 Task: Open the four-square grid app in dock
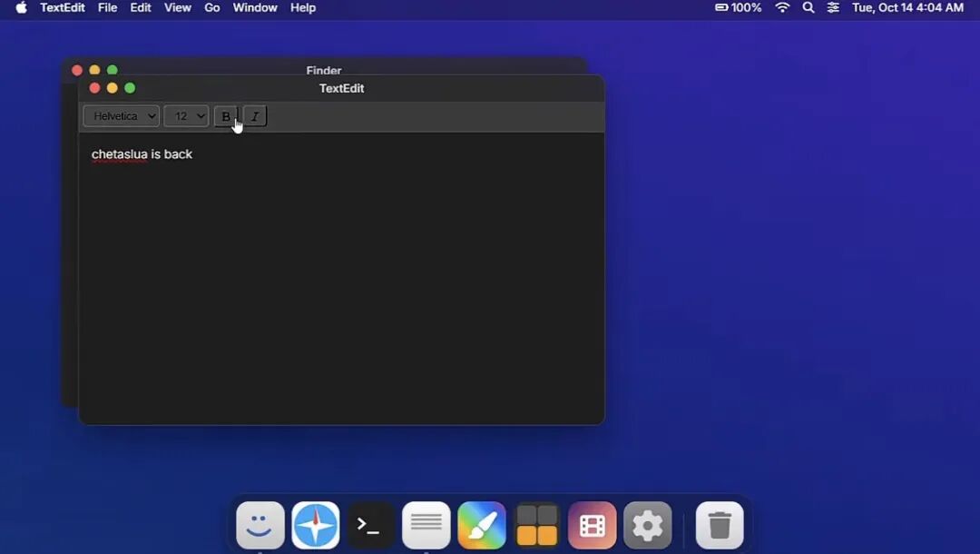tap(537, 525)
